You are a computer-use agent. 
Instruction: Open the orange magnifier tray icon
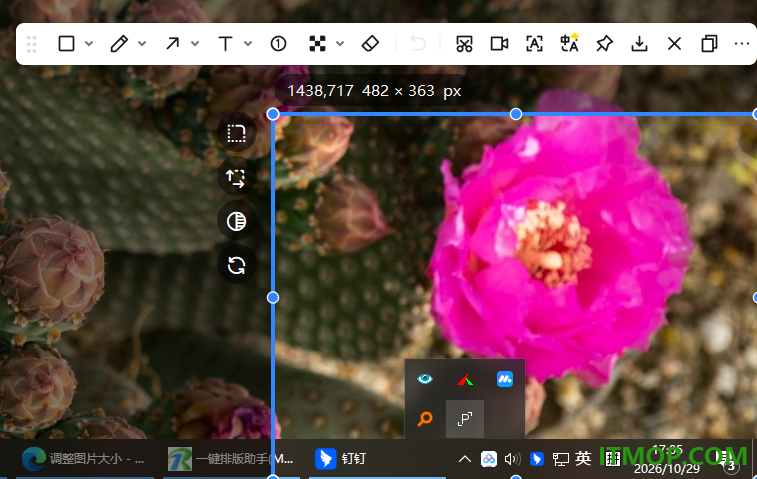[425, 419]
